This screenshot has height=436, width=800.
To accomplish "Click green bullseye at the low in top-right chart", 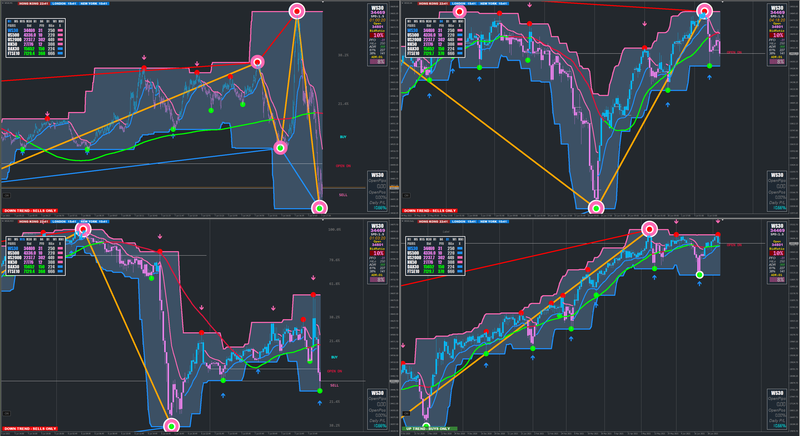I will pos(596,208).
